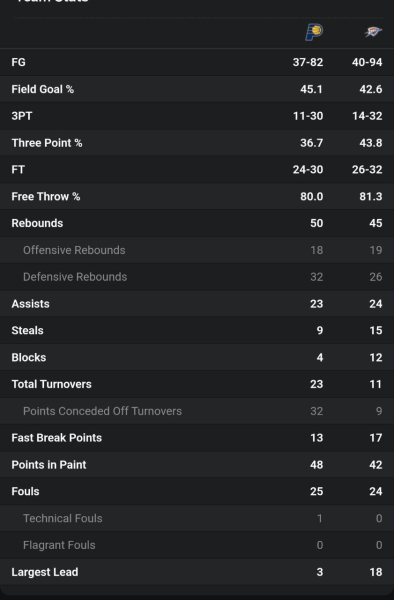Select Offensive Rebounds sub-row

pos(197,250)
